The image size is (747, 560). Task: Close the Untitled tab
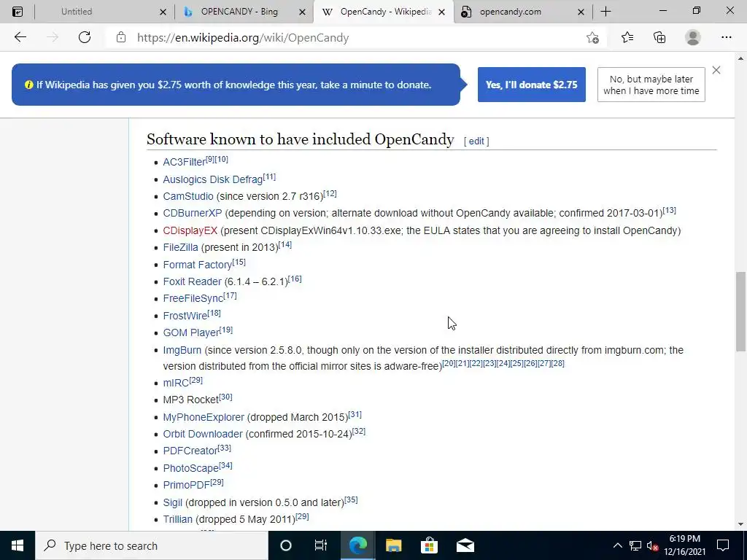coord(163,12)
